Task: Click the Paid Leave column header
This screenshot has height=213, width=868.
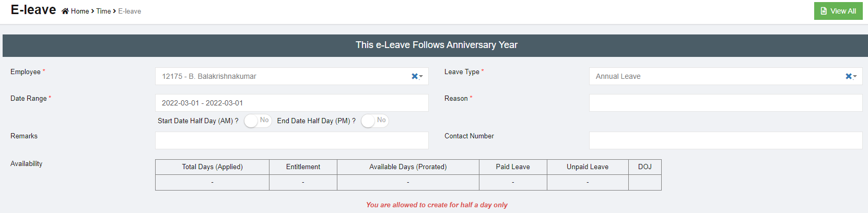Action: pos(513,167)
